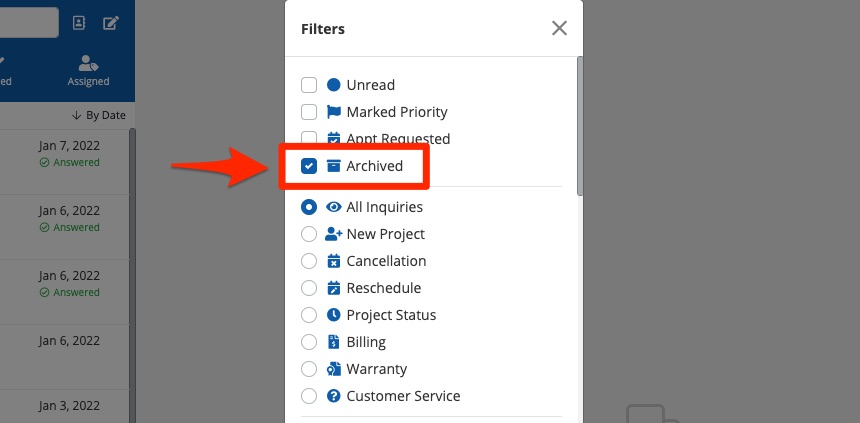Choose the New Project radio option
This screenshot has width=860, height=423.
tap(309, 234)
